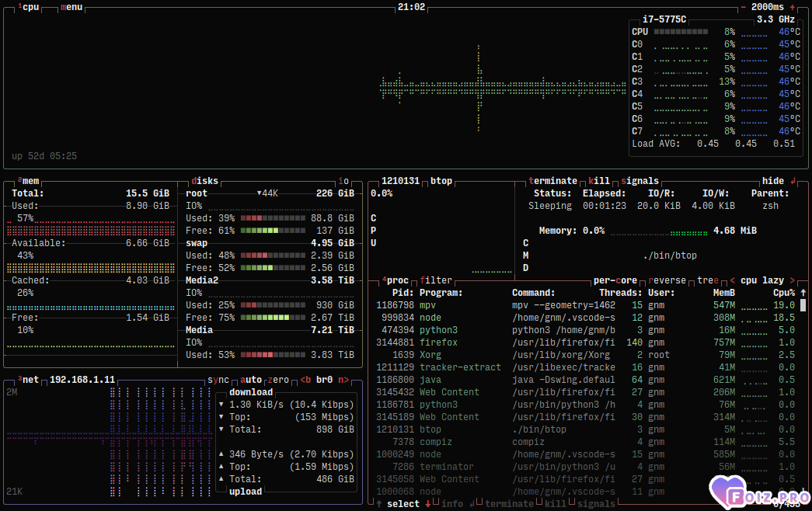Click the i7-5775C CPU name
This screenshot has height=511, width=812.
pyautogui.click(x=664, y=19)
